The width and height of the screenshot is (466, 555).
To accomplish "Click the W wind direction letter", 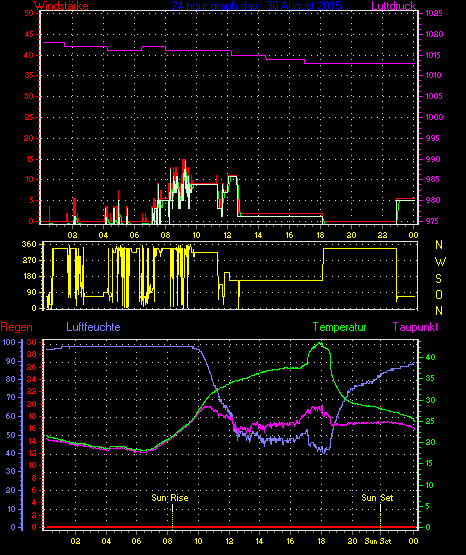I will pyautogui.click(x=440, y=262).
